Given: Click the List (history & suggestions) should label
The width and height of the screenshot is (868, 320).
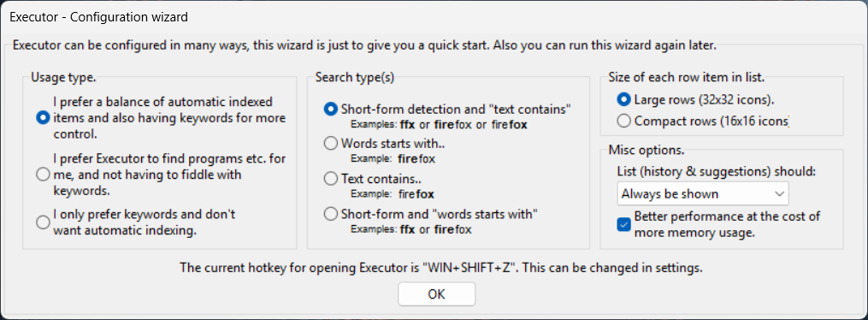Looking at the screenshot, I should (717, 172).
